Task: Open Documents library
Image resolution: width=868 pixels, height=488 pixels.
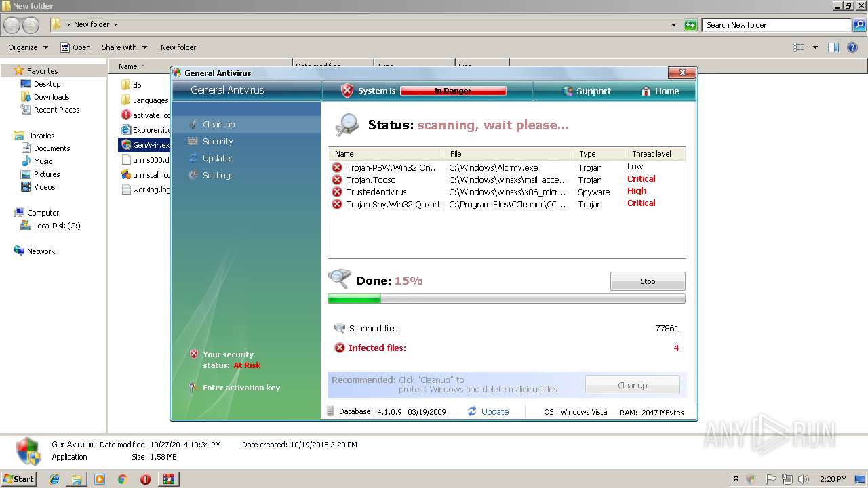Action: click(x=52, y=148)
